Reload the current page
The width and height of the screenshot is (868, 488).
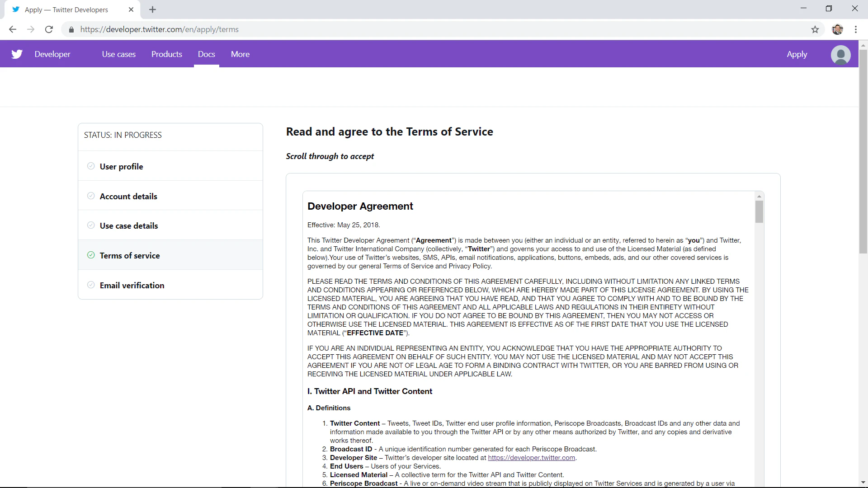[x=49, y=29]
